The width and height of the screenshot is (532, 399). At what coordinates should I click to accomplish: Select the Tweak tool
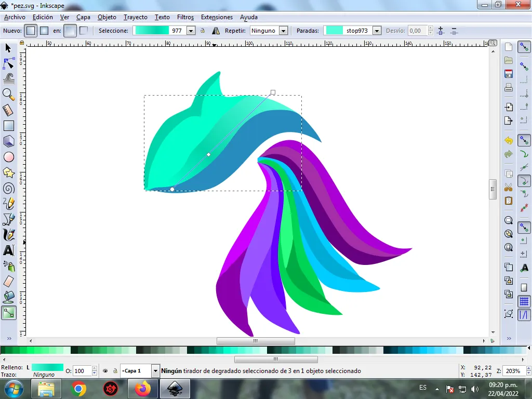pyautogui.click(x=8, y=79)
